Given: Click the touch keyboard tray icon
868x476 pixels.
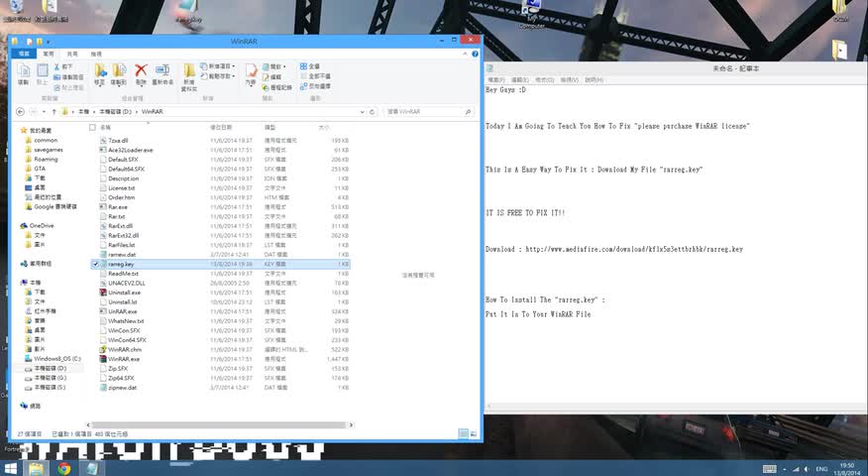Looking at the screenshot, I should (x=769, y=469).
